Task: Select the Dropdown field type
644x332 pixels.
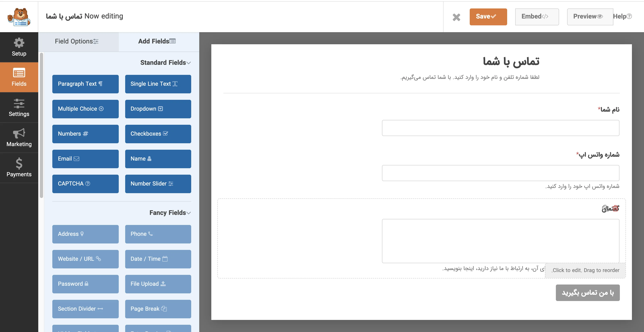Action: [158, 109]
